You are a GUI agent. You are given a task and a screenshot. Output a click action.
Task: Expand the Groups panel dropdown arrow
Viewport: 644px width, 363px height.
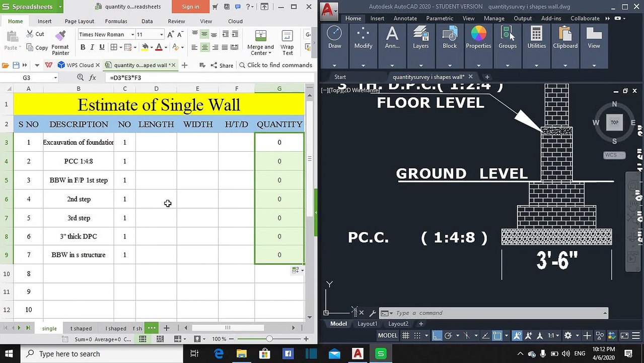(x=508, y=66)
